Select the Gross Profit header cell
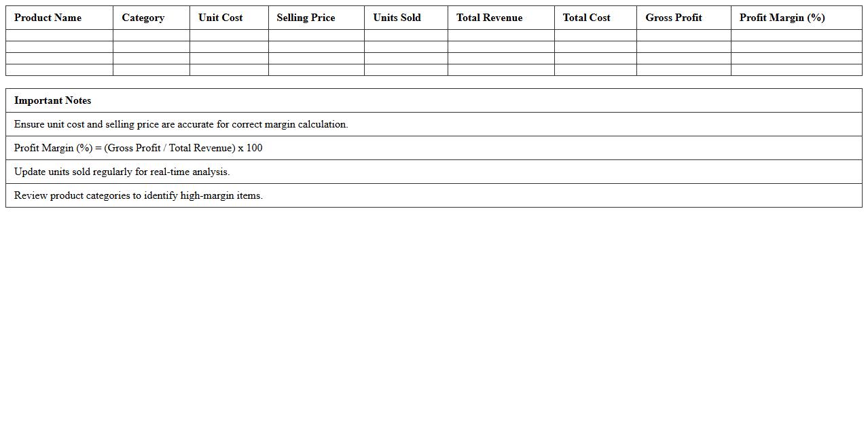 pyautogui.click(x=673, y=18)
